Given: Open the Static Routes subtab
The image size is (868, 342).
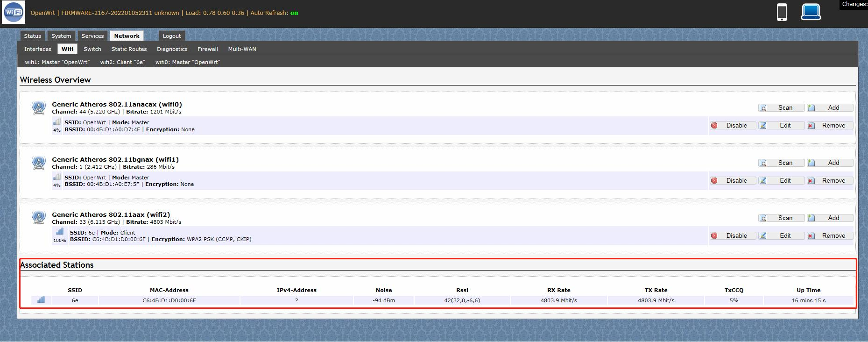Looking at the screenshot, I should (129, 49).
